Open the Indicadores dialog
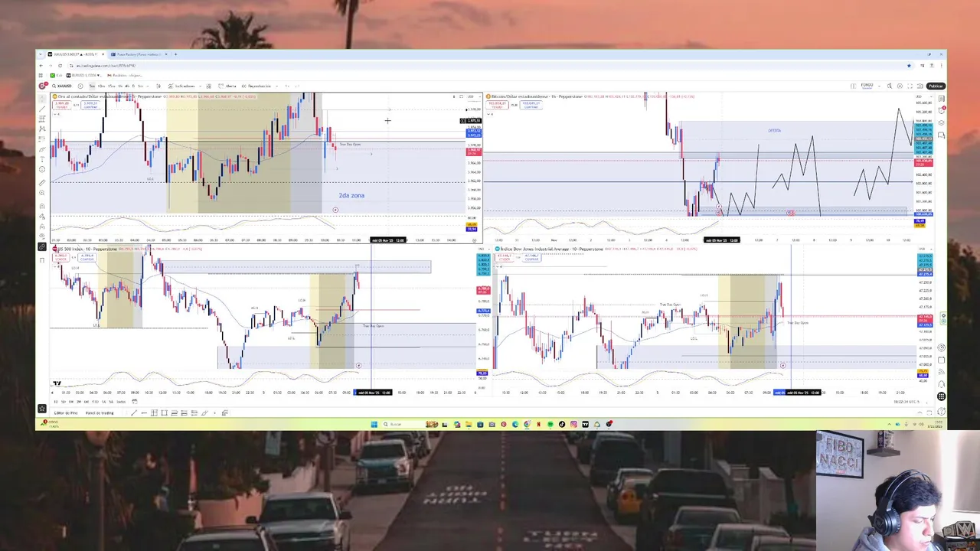Image resolution: width=980 pixels, height=551 pixels. (183, 86)
